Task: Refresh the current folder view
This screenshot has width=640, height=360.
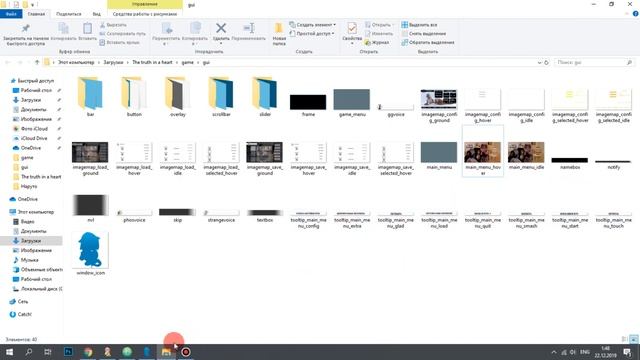Action: click(546, 62)
